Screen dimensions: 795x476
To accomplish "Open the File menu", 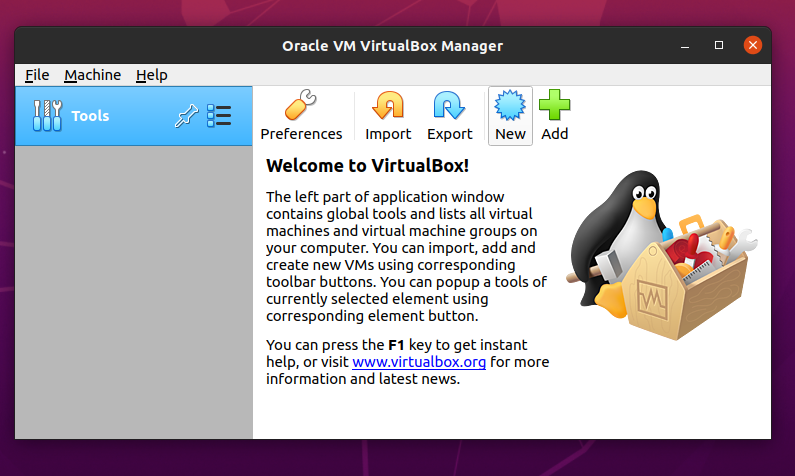I will [x=37, y=75].
